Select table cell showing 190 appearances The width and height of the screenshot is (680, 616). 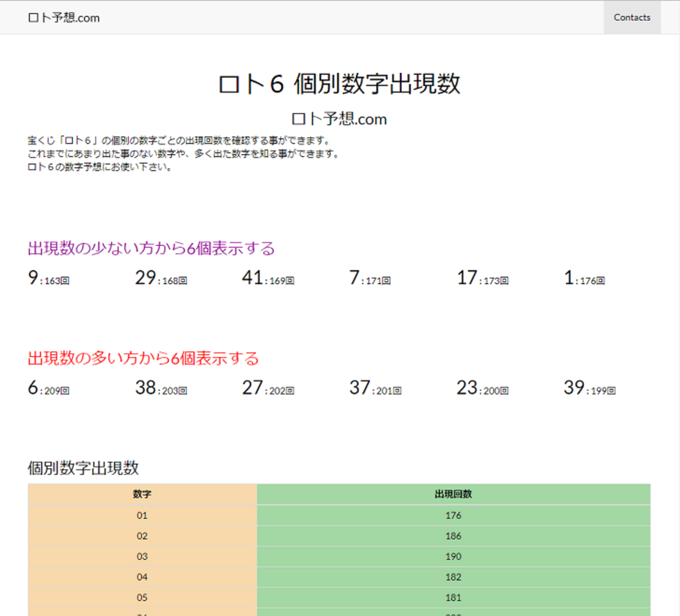453,556
